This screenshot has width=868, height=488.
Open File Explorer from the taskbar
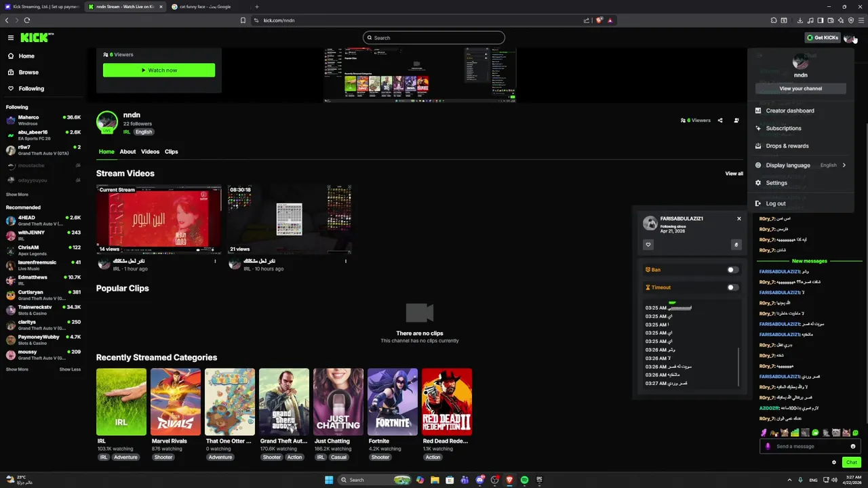click(435, 480)
